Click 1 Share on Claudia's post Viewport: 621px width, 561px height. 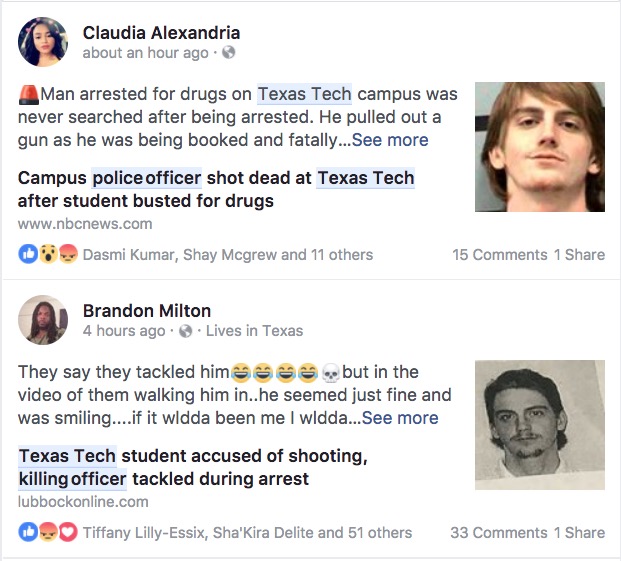(x=580, y=254)
